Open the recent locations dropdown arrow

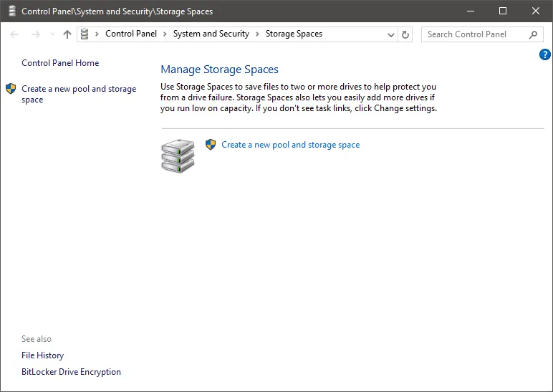click(x=52, y=34)
